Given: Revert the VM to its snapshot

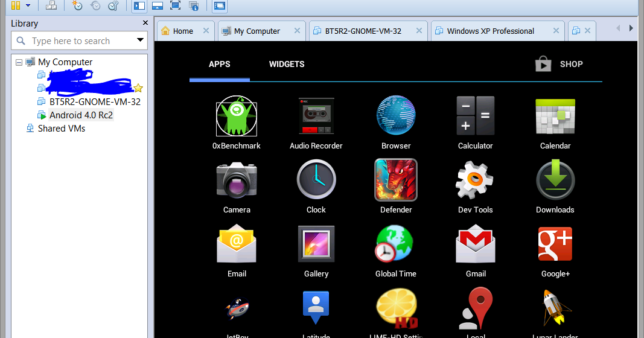Looking at the screenshot, I should [x=95, y=6].
